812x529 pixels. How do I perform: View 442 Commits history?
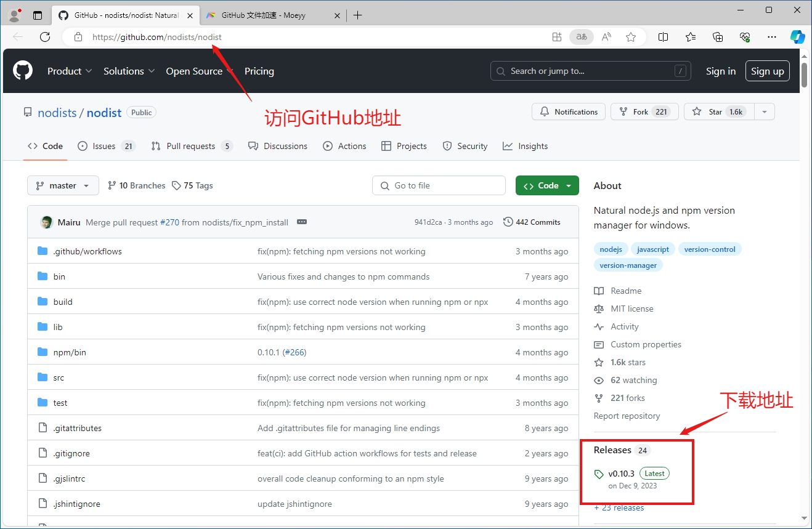tap(532, 222)
